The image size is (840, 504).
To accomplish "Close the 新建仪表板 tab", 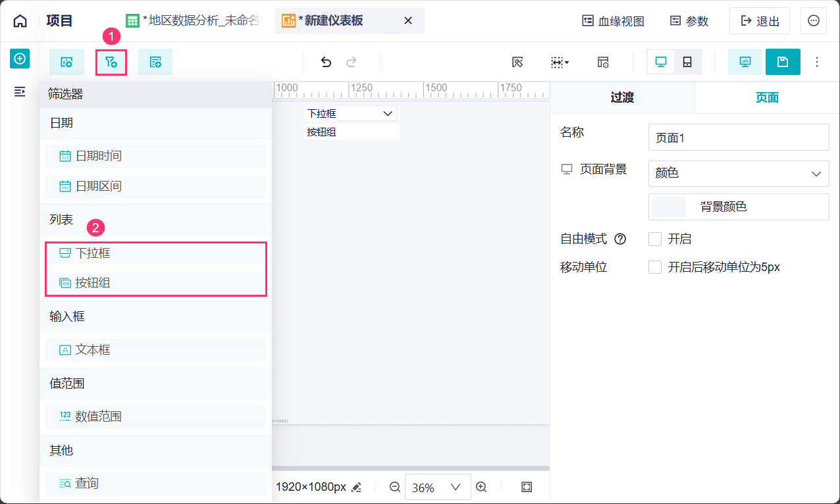I will coord(408,21).
